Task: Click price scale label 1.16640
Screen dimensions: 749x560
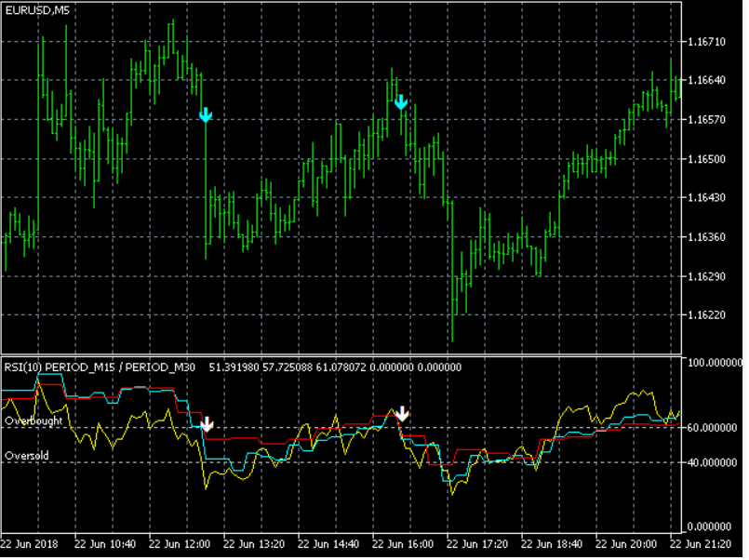Action: [x=706, y=80]
